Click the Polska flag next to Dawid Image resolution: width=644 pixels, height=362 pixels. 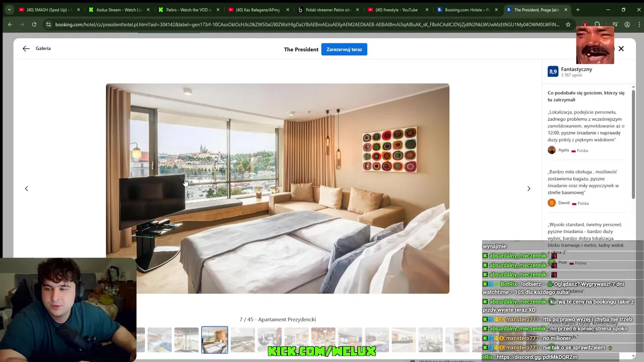pos(574,204)
